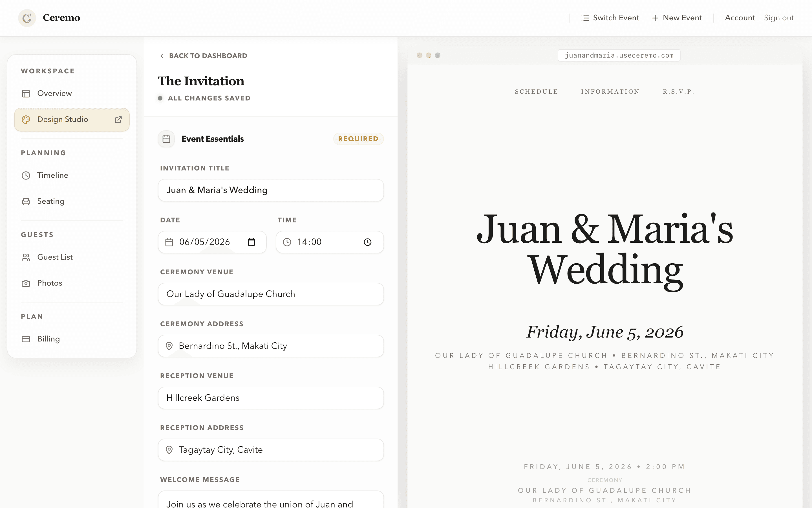Click the Required badge
Screen dimensions: 812x508
[358, 139]
